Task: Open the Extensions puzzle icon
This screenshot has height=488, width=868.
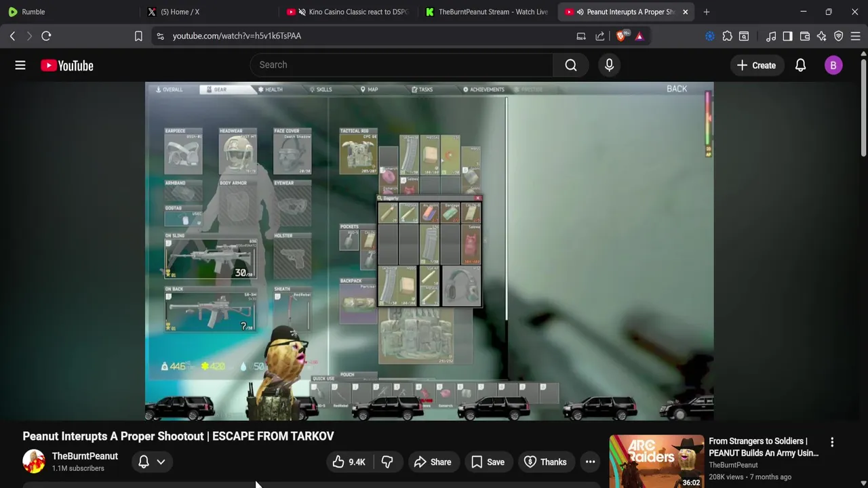Action: 727,36
